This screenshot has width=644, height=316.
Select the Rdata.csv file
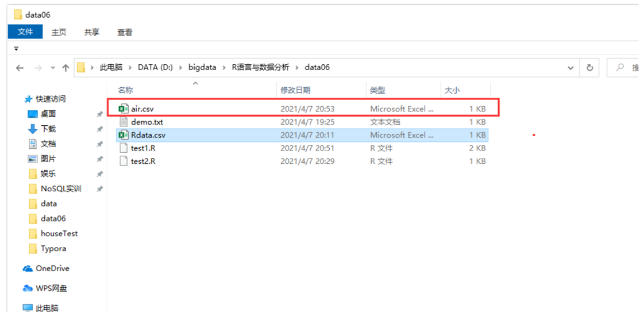(x=303, y=135)
